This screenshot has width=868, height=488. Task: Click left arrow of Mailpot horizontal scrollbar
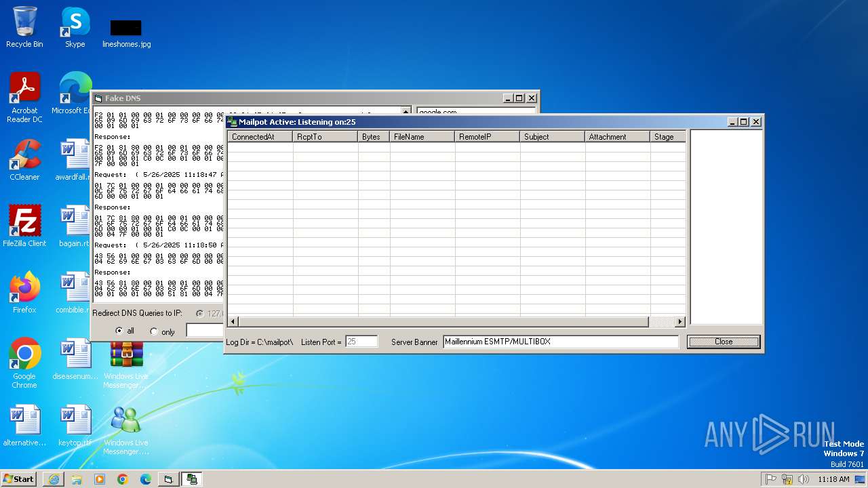pos(233,321)
